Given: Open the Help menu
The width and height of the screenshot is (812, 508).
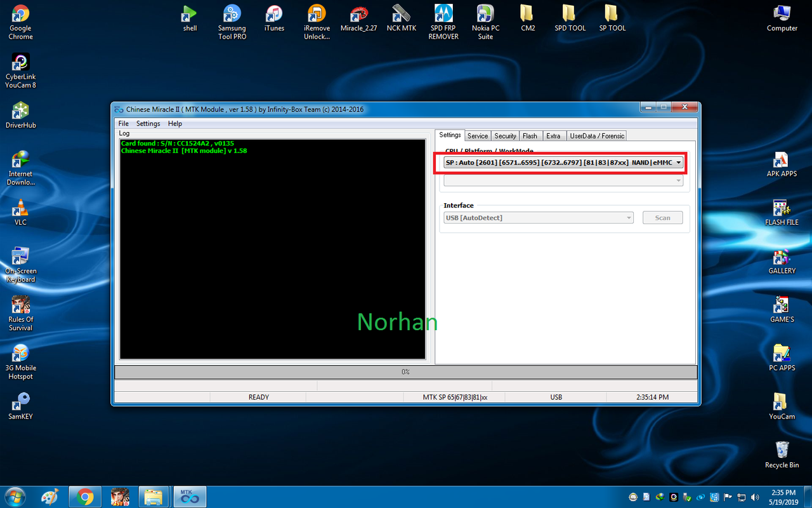Looking at the screenshot, I should click(x=175, y=123).
